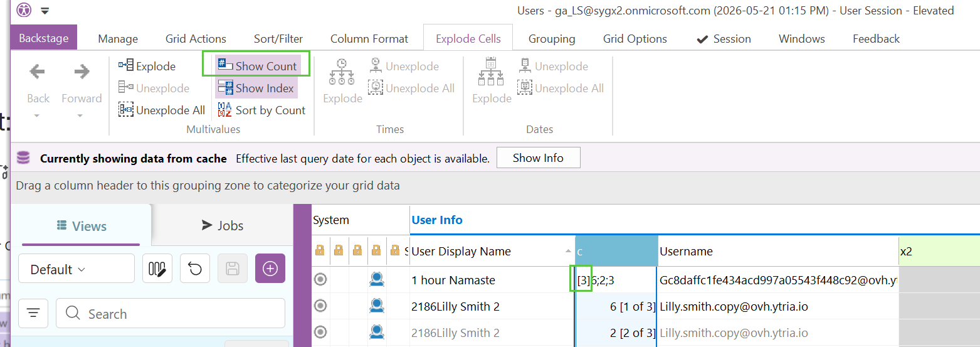This screenshot has height=347, width=980.
Task: Expand the Forward history dropdown arrow
Action: [x=80, y=115]
